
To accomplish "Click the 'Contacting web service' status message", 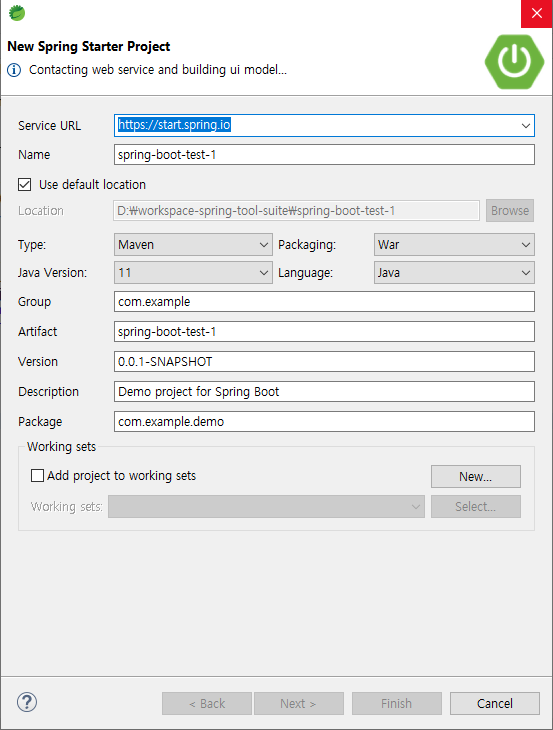I will pos(158,70).
